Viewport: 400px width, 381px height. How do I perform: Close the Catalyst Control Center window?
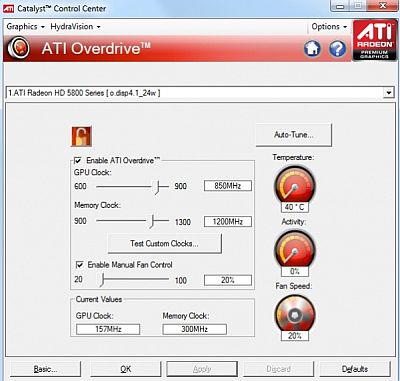click(383, 6)
